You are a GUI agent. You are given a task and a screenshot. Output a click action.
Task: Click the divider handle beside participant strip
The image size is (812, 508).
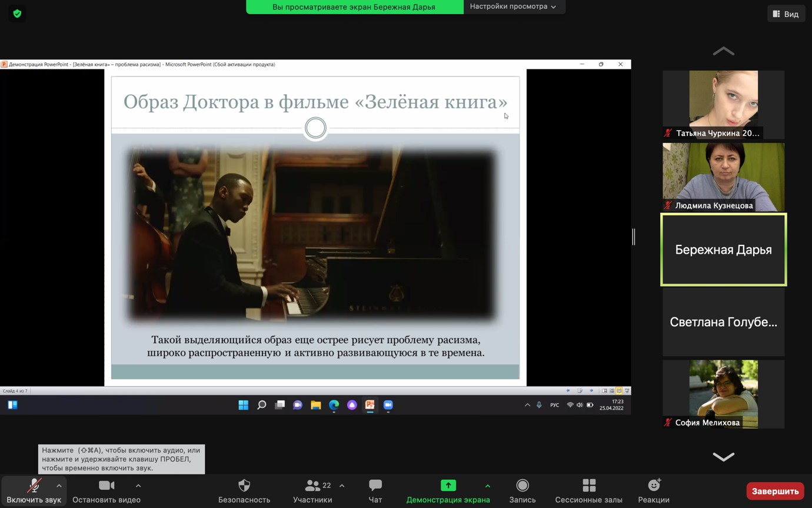[x=634, y=237]
